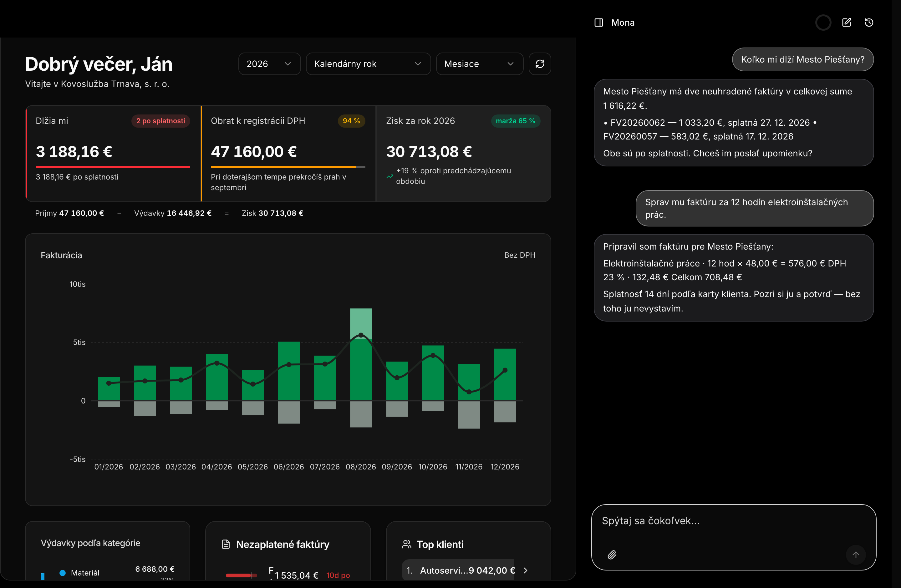Click the 2 po splatnosti badge

(160, 121)
